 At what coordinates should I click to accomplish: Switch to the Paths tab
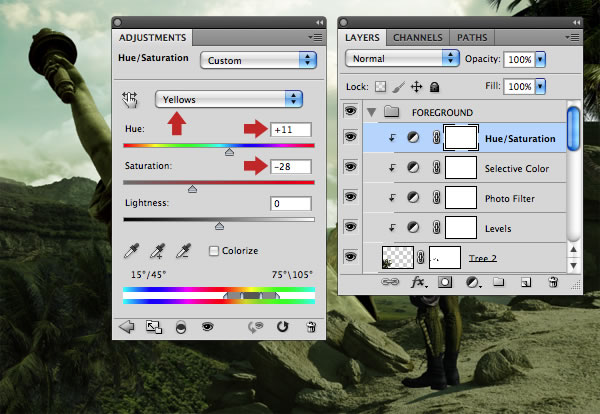click(x=472, y=38)
